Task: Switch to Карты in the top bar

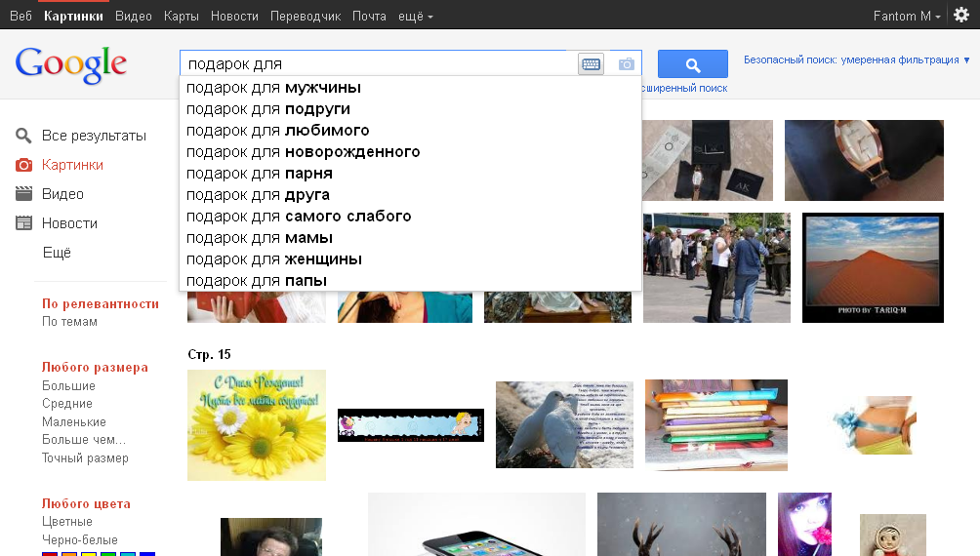Action: click(182, 17)
